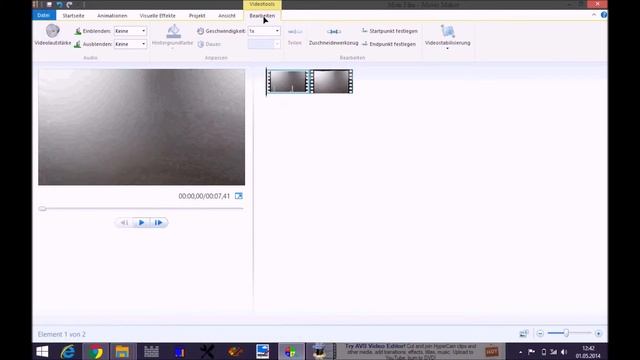Save project via quick access toolbar
The height and width of the screenshot is (360, 640).
click(x=49, y=4)
